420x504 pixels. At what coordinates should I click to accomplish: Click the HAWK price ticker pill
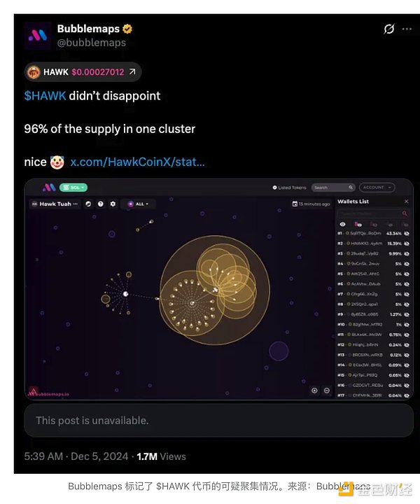click(83, 72)
